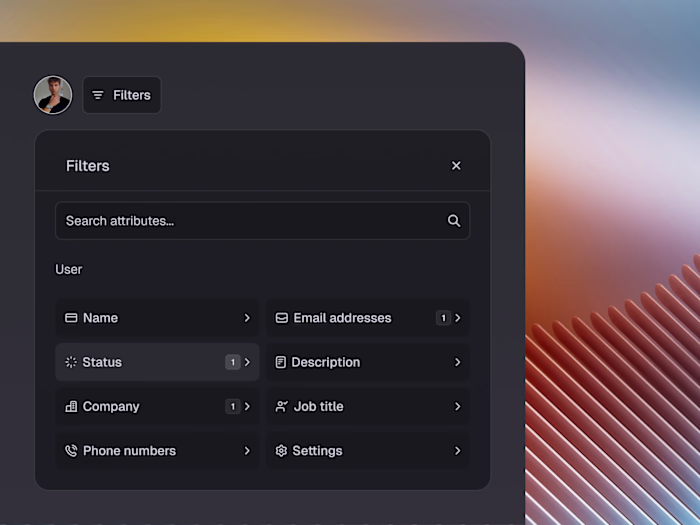Click the Phone numbers handset icon
Viewport: 700px width, 525px height.
[71, 450]
